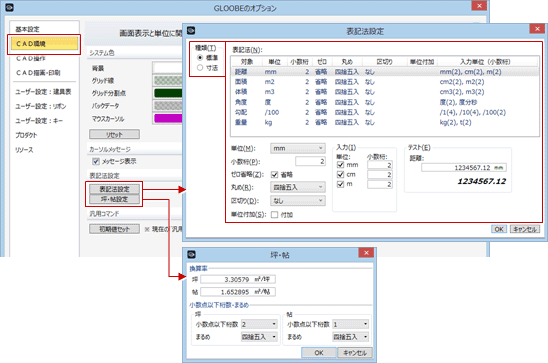This screenshot has width=548, height=363.
Task: Click the マウスカーソル color swatch
Action: (168, 118)
